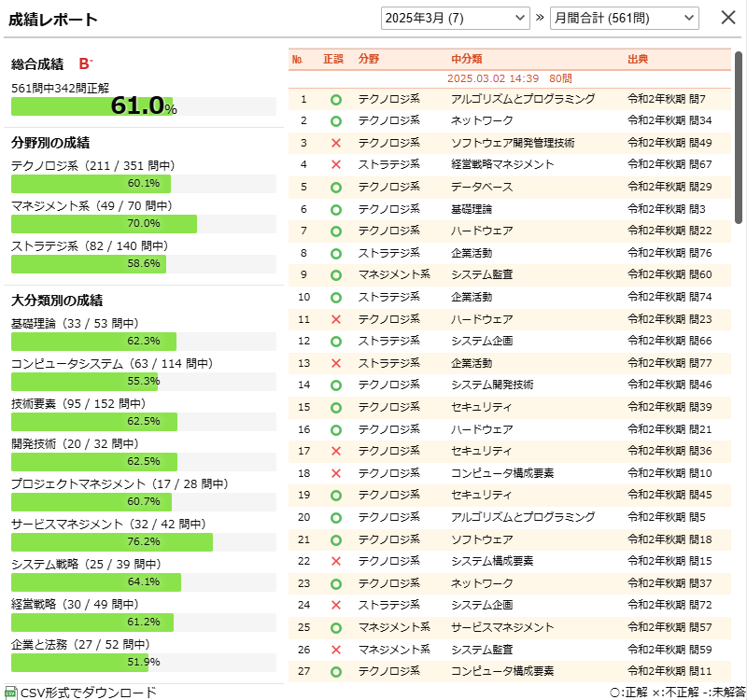Click the circle icon in row 27
This screenshot has width=747, height=700.
click(336, 672)
